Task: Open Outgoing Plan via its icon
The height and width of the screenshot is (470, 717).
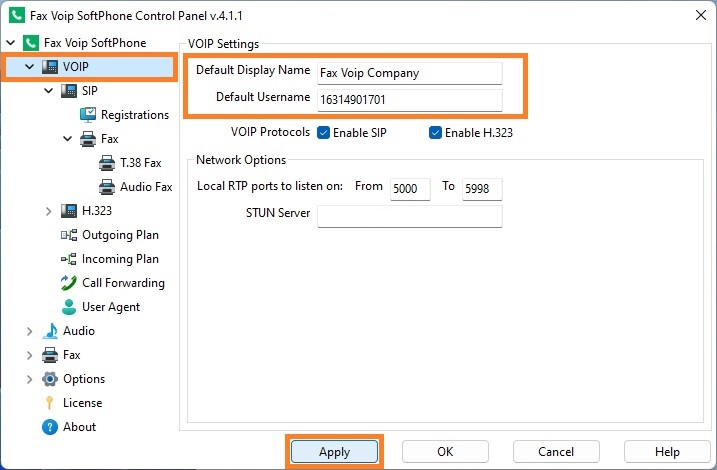Action: tap(69, 235)
